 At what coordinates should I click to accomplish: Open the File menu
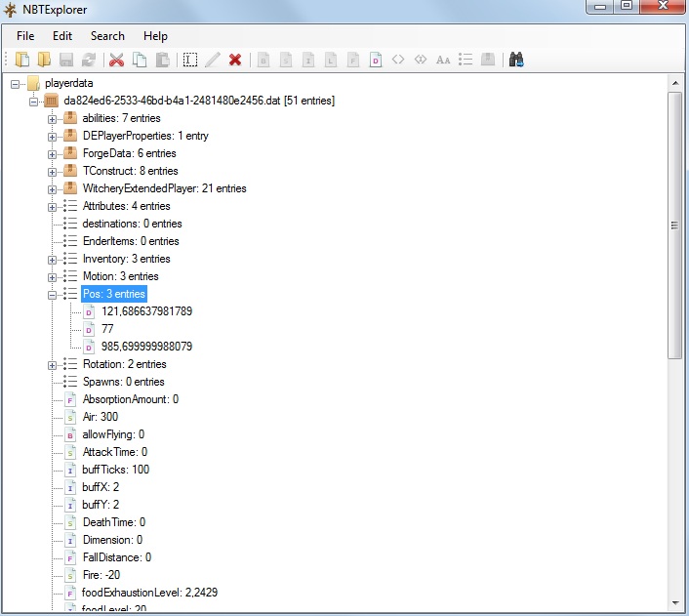point(25,36)
